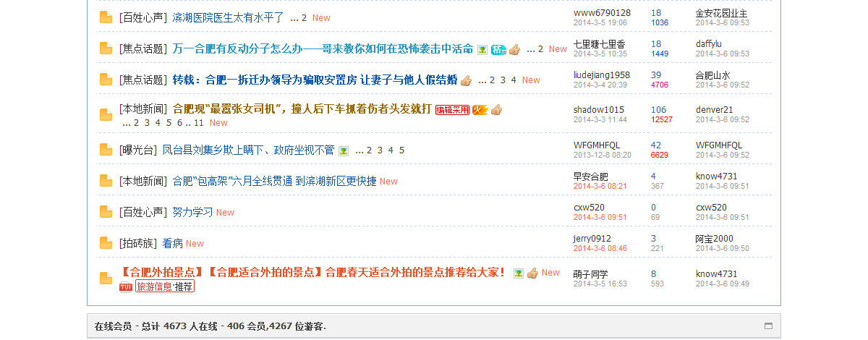Click the folder icon beside 看病 thread

[106, 243]
